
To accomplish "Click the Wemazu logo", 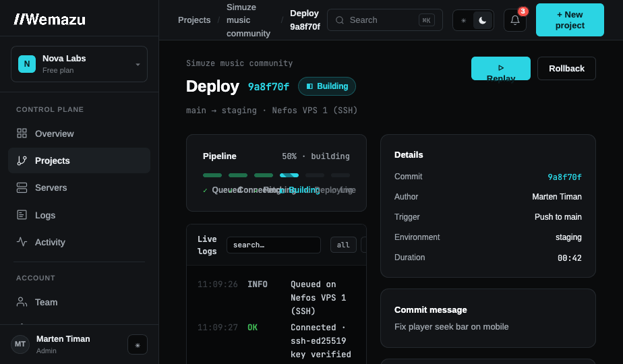I will [50, 20].
